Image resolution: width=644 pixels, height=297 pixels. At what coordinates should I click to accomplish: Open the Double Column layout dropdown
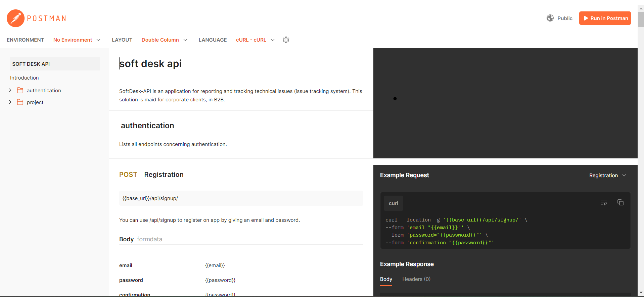[x=165, y=40]
